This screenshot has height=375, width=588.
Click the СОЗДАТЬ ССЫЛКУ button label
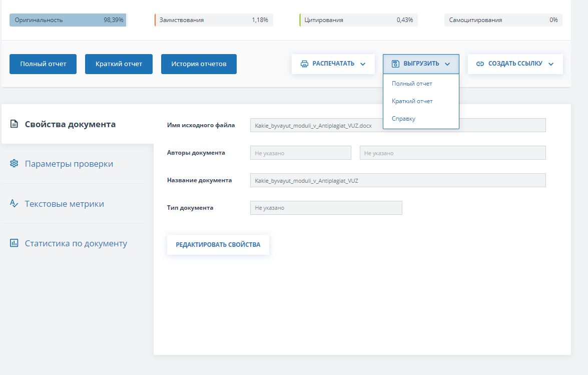(515, 64)
